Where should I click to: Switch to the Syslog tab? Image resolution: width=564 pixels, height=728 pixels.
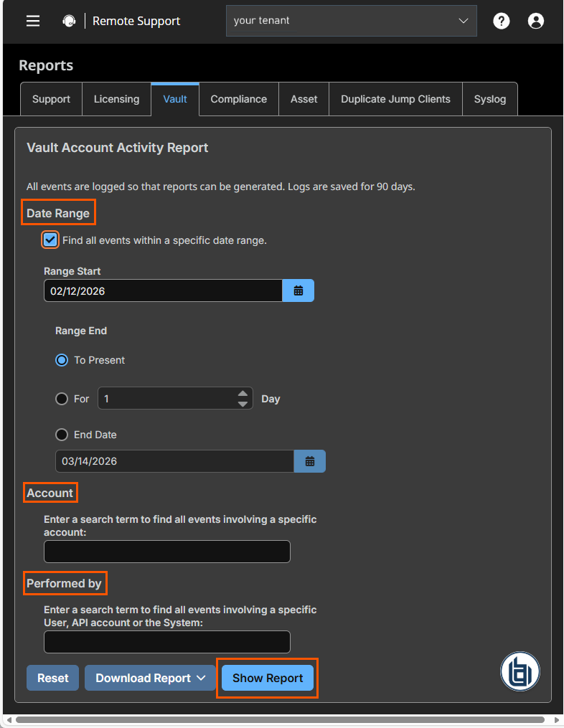[x=490, y=99]
